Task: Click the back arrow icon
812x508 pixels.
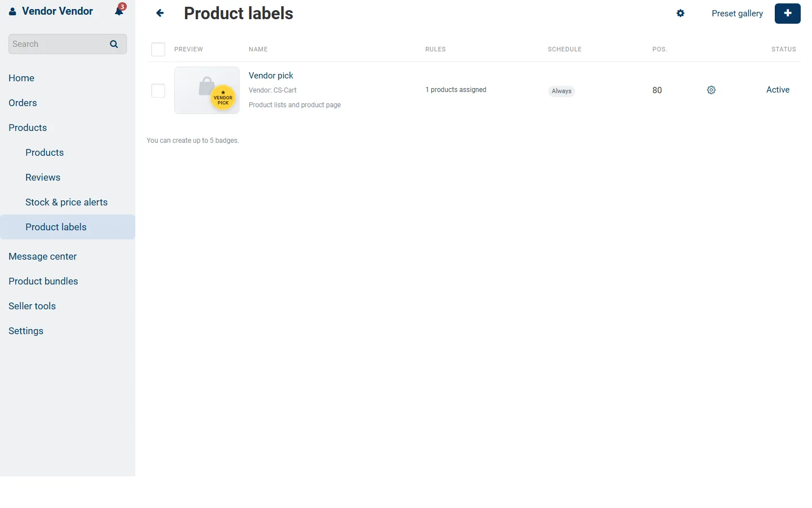Action: coord(160,13)
